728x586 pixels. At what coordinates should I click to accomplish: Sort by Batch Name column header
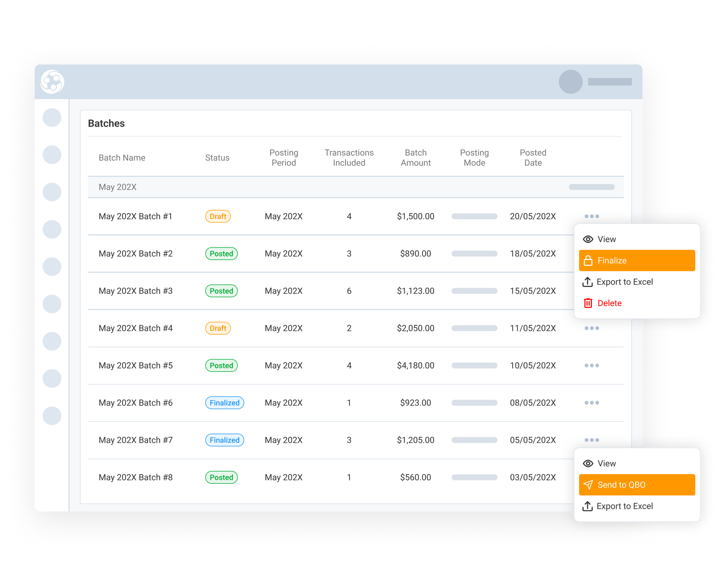[122, 158]
